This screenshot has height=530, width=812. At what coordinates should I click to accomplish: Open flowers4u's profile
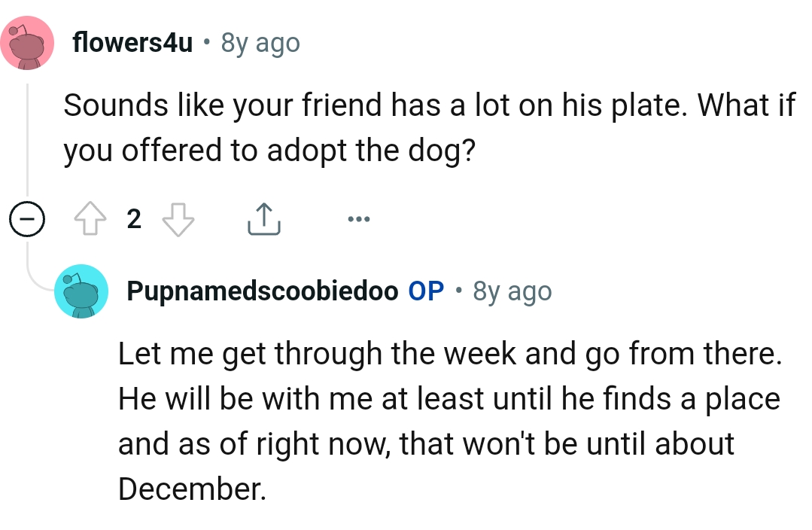(132, 43)
